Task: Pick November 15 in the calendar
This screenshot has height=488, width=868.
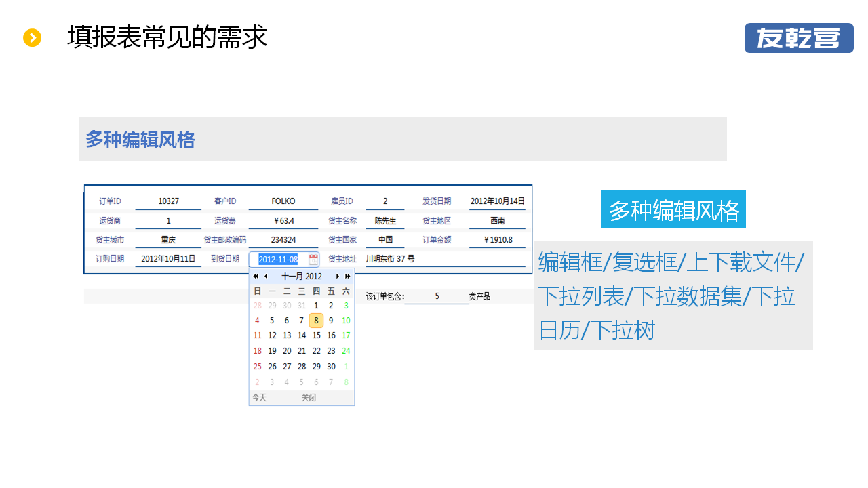Action: (x=316, y=335)
